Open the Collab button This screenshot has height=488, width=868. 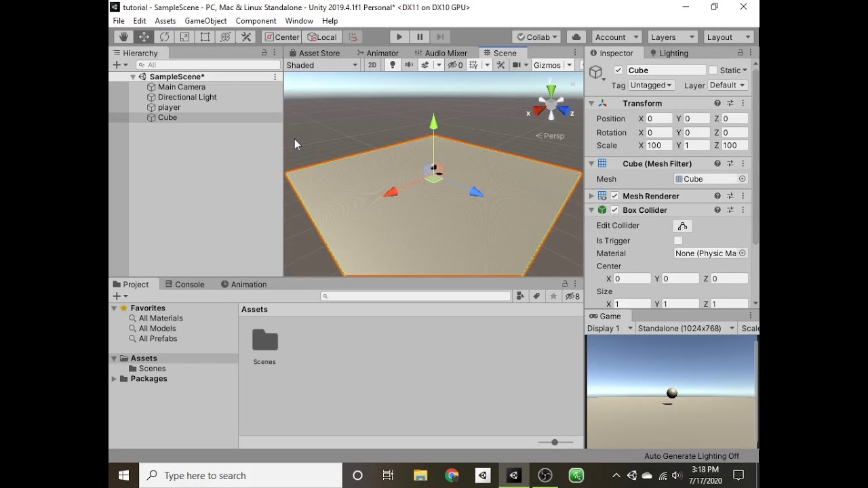click(x=537, y=37)
